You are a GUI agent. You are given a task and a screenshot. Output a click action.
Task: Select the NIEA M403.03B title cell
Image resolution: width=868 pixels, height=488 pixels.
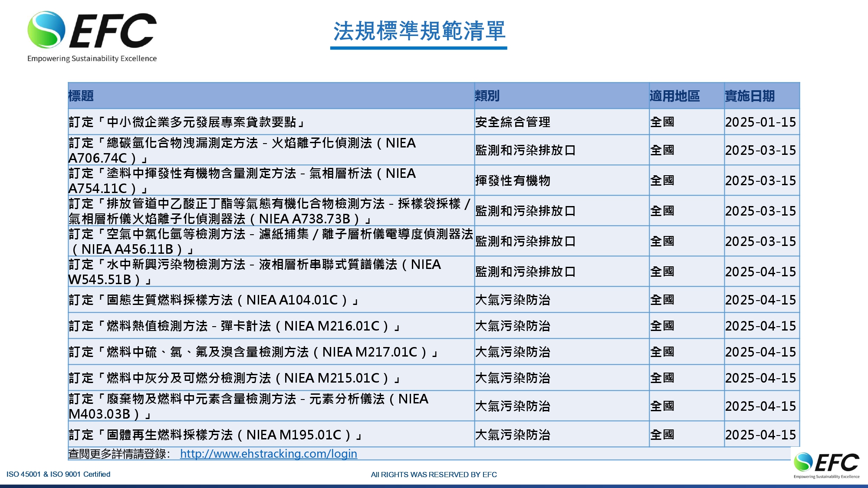pos(271,406)
